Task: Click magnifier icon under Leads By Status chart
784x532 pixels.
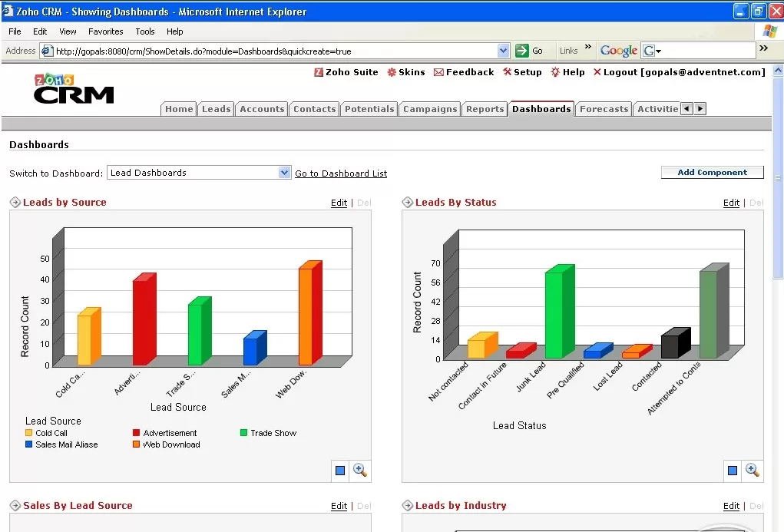Action: pyautogui.click(x=752, y=471)
